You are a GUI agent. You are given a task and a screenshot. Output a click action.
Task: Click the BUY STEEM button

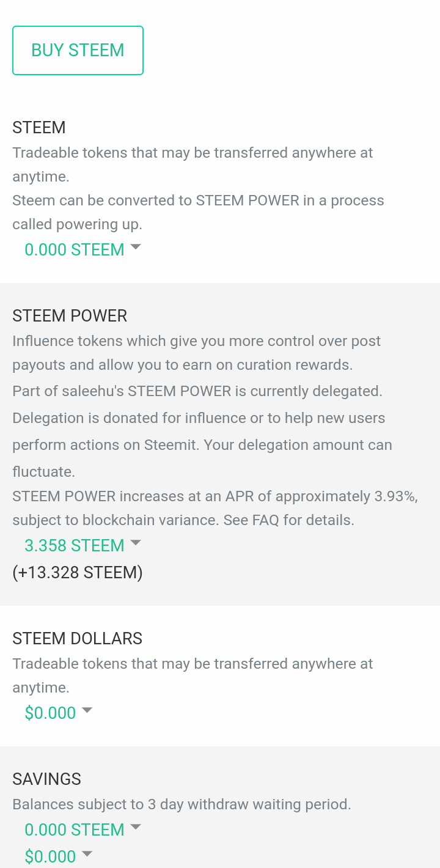pyautogui.click(x=78, y=50)
